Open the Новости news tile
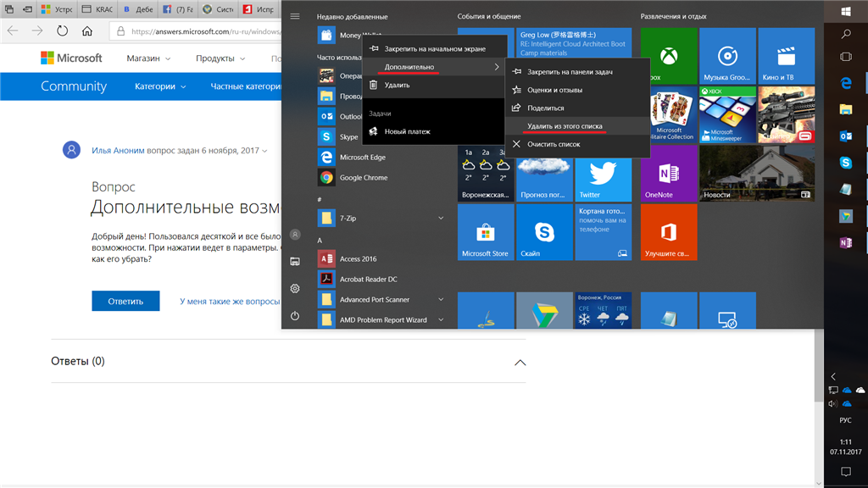The image size is (868, 488). (x=757, y=173)
